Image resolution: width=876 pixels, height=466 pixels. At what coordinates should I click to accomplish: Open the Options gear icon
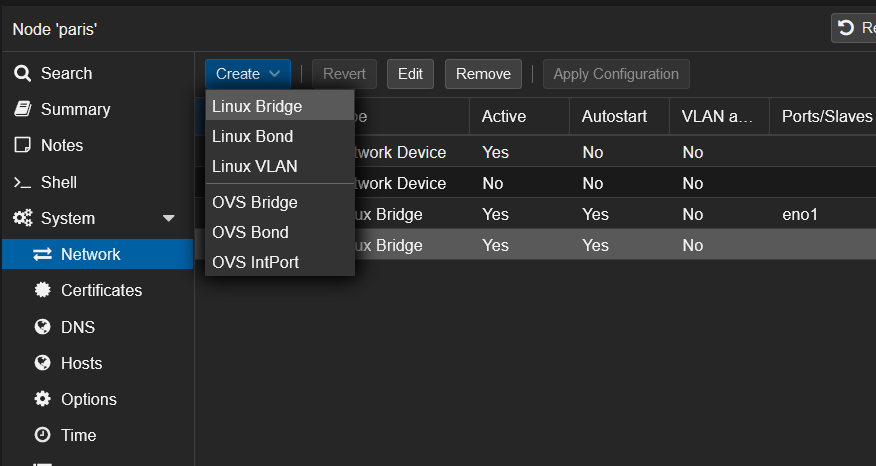click(x=42, y=398)
